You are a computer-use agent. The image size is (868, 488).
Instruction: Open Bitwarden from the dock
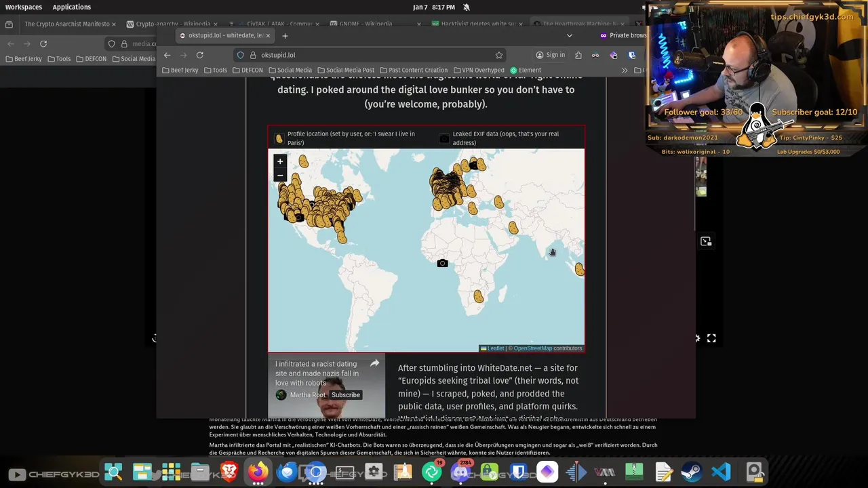[519, 471]
